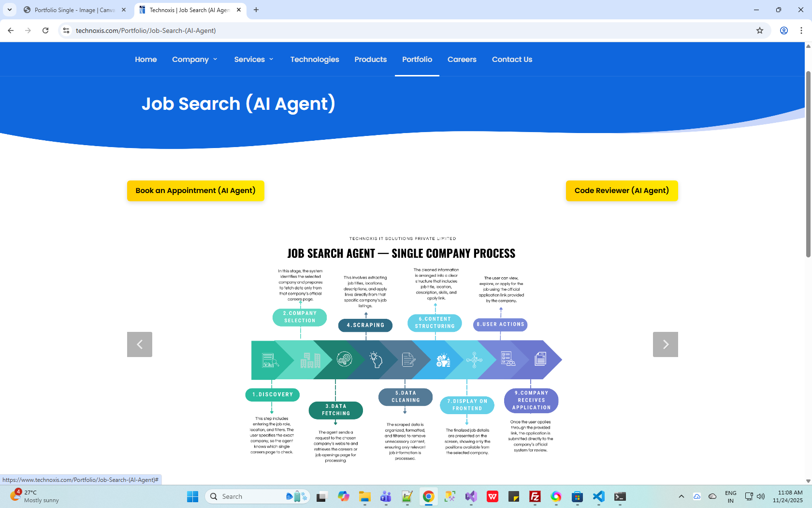Open the browser tab search dropdown

pyautogui.click(x=10, y=10)
